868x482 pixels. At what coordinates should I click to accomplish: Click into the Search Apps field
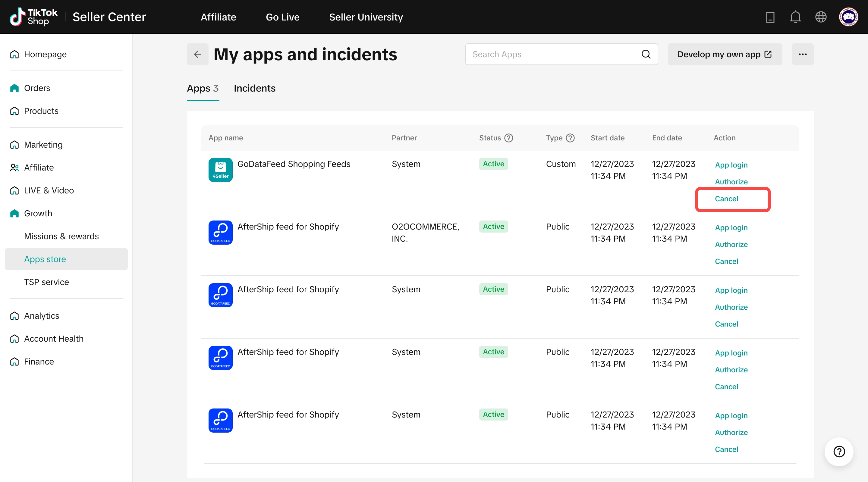(x=553, y=54)
